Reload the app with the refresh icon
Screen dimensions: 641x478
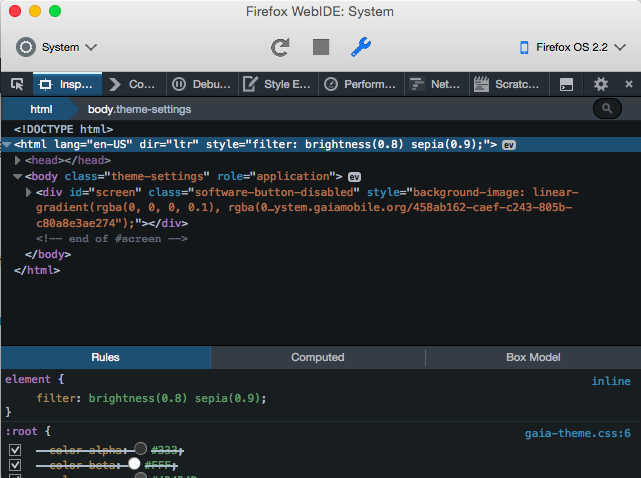[280, 47]
